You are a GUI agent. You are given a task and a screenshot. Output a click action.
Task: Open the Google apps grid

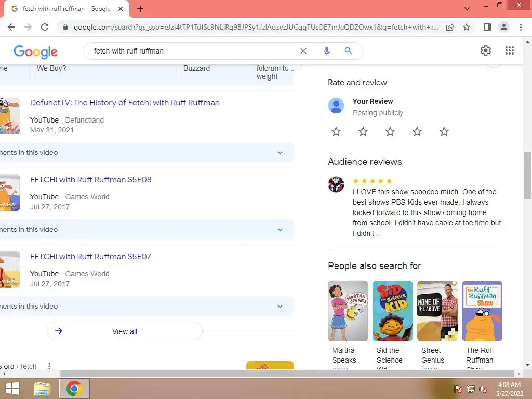509,50
